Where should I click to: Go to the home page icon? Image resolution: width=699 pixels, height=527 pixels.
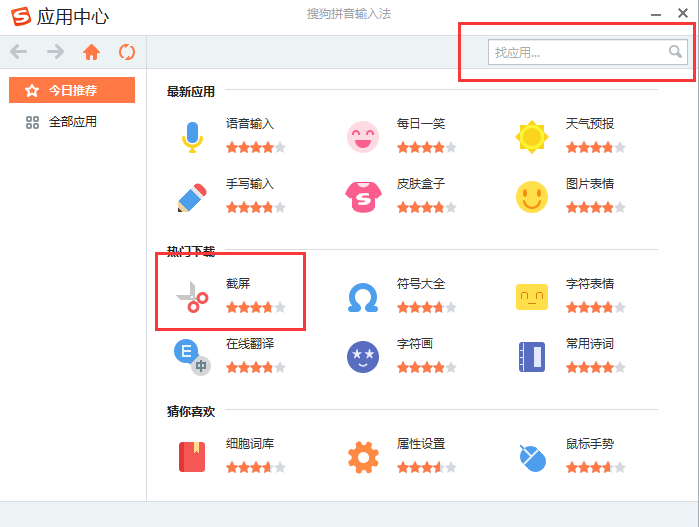click(x=91, y=52)
